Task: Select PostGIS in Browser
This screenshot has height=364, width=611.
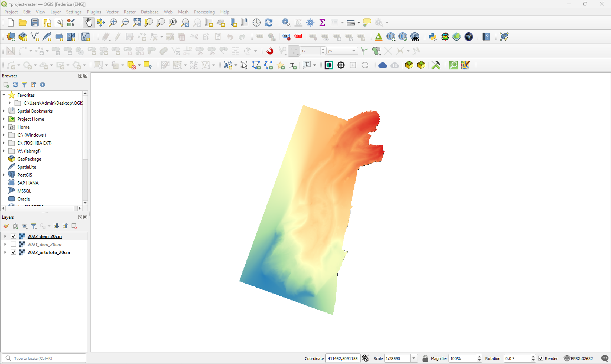Action: tap(25, 175)
